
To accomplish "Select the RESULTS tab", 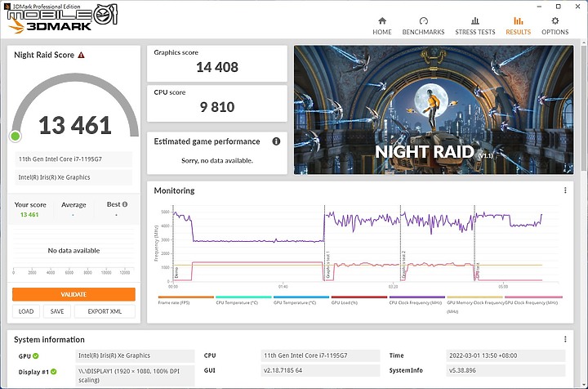I will (518, 26).
